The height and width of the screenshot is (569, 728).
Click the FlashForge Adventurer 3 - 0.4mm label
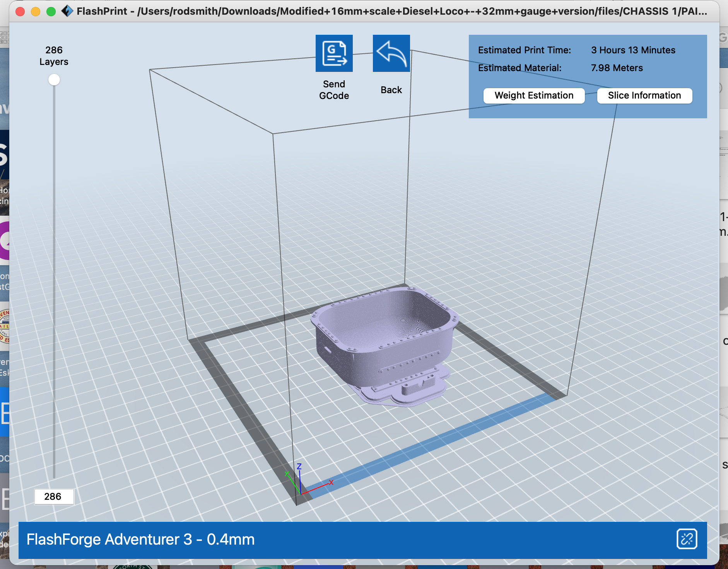pyautogui.click(x=140, y=539)
